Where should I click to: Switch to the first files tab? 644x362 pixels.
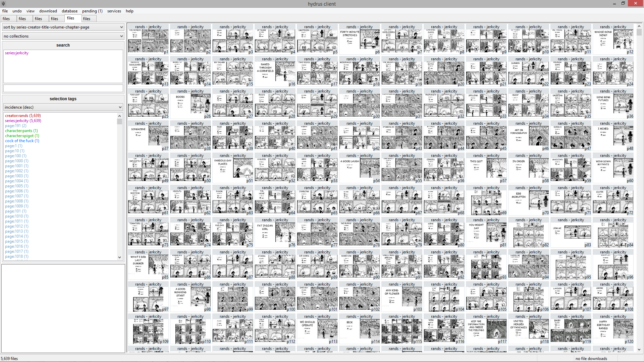pyautogui.click(x=6, y=19)
